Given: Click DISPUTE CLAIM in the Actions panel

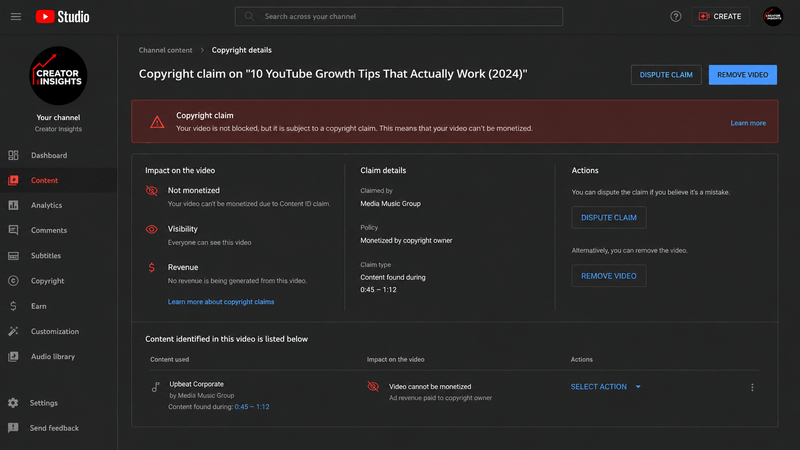Looking at the screenshot, I should (x=609, y=217).
